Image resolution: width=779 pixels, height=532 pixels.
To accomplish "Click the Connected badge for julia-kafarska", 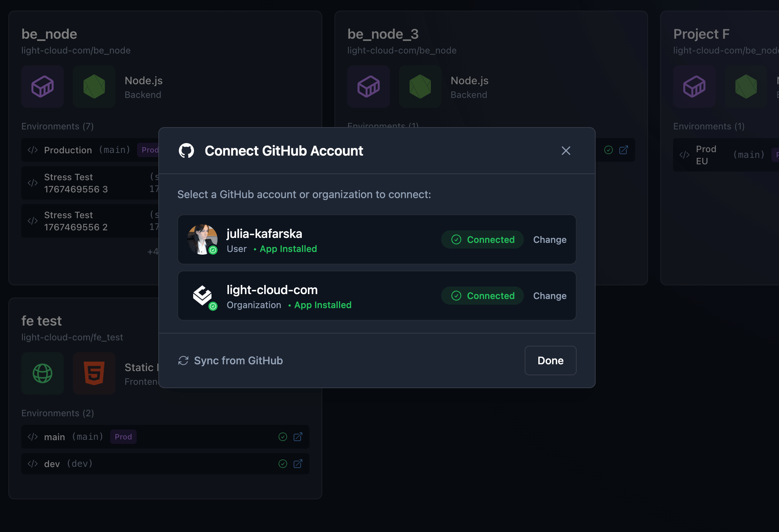I will click(x=482, y=239).
